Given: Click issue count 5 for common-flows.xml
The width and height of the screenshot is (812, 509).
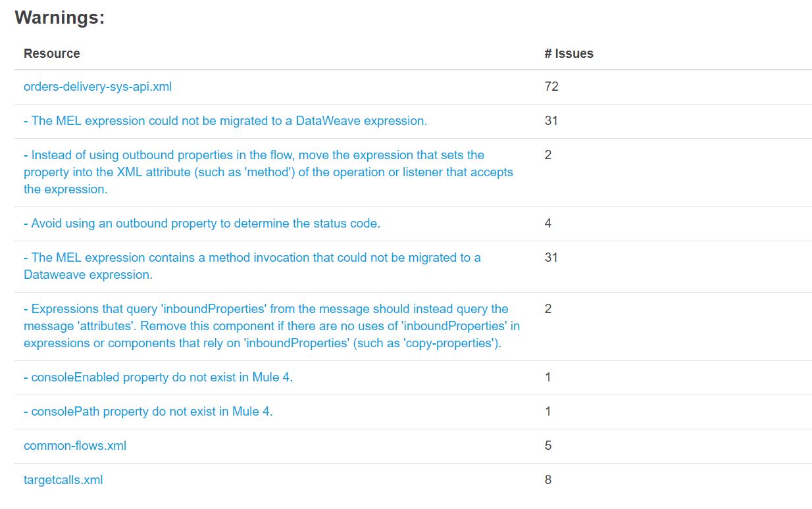Looking at the screenshot, I should pos(548,446).
